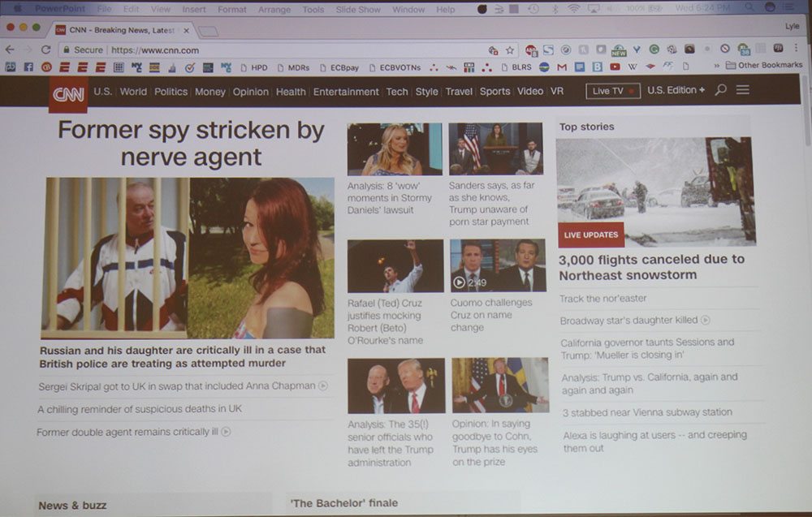Open the HPD bookmark

254,68
